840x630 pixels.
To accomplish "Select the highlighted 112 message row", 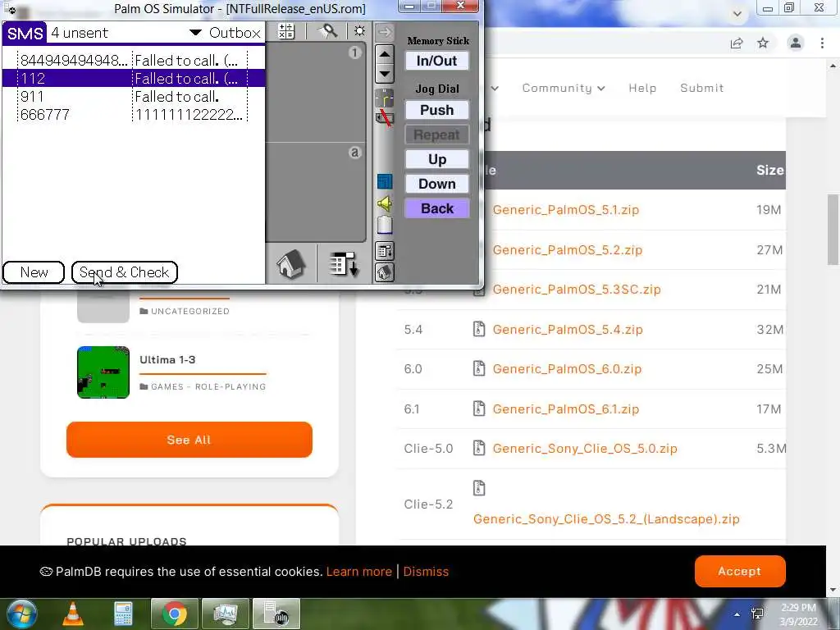I will (x=134, y=78).
